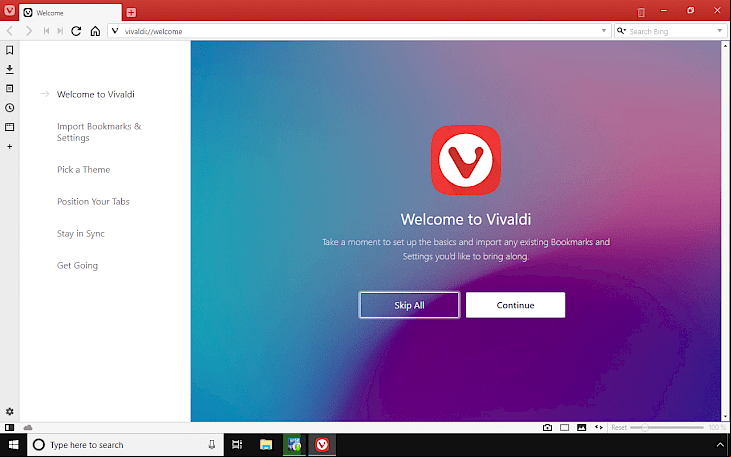The image size is (731, 457).
Task: Click the address bar URL field
Action: pos(360,31)
